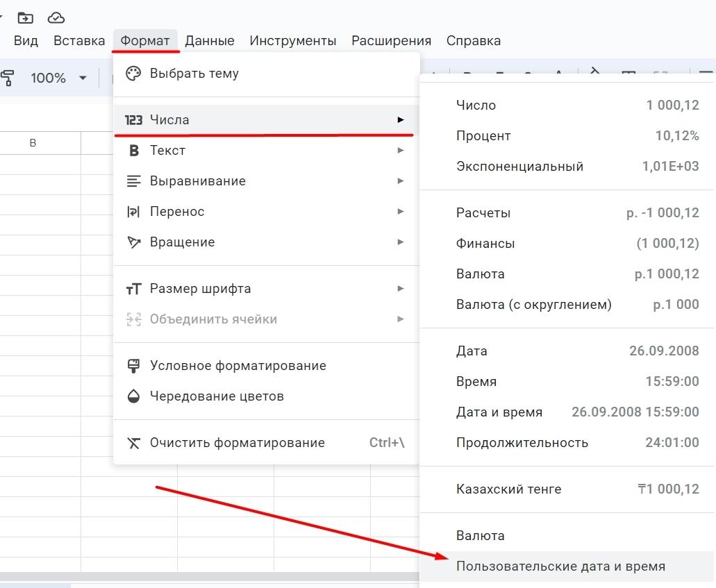This screenshot has width=716, height=588.
Task: Select the Продолжительность format option
Action: tap(522, 443)
